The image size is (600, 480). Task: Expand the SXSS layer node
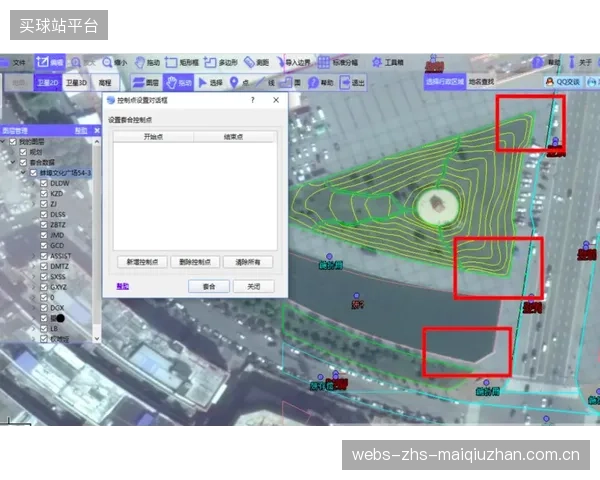pos(34,276)
